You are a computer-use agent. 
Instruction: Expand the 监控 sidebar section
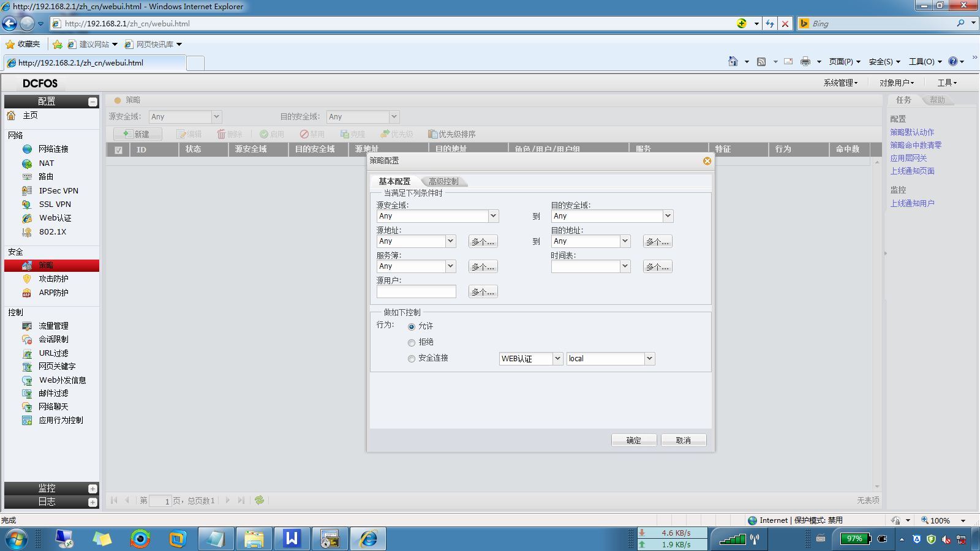pos(92,489)
